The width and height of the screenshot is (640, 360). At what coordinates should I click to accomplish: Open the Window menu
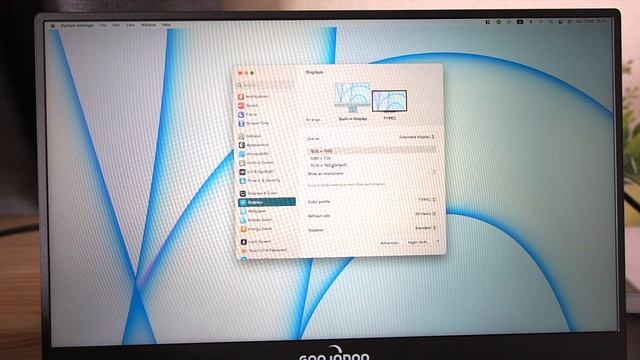coord(148,25)
